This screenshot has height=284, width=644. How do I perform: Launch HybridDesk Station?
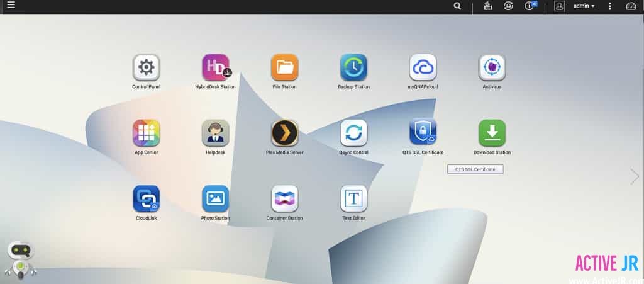coord(215,67)
